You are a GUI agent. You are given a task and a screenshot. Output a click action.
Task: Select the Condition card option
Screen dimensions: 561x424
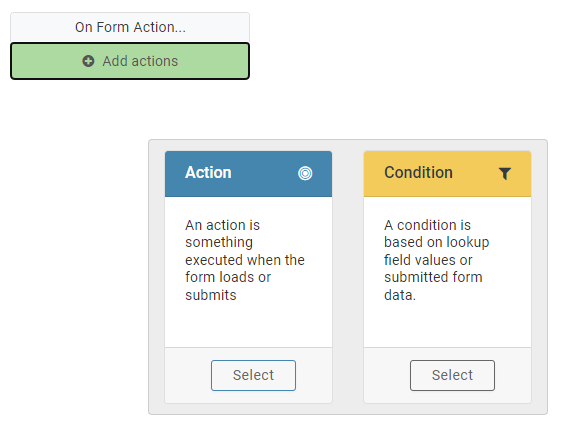click(452, 375)
